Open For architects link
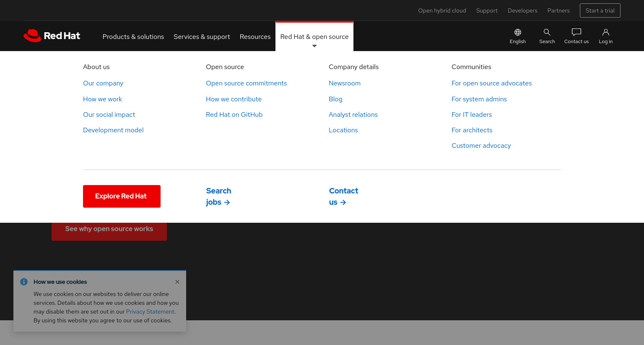Image resolution: width=644 pixels, height=345 pixels. point(472,130)
